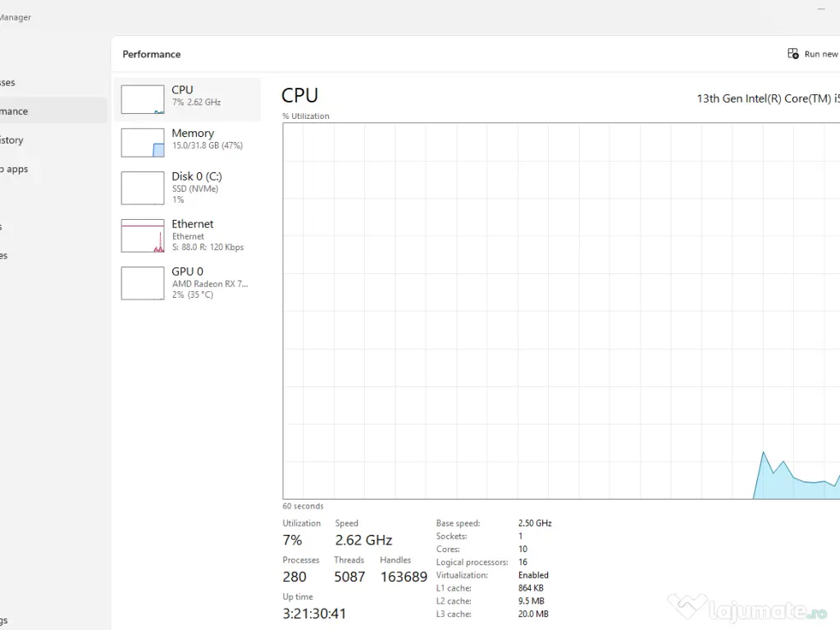
Task: Select the CPU mini graph thumbnail
Action: [143, 99]
